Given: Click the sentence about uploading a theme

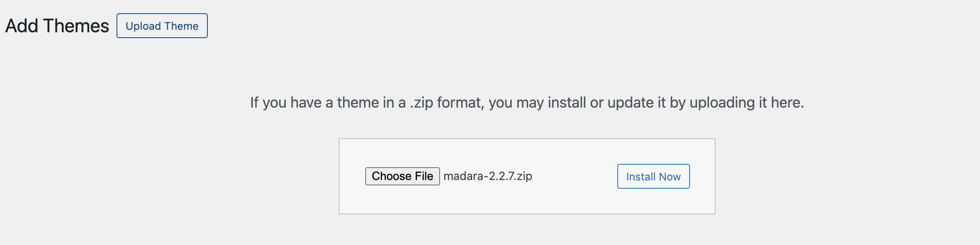Looking at the screenshot, I should click(527, 102).
